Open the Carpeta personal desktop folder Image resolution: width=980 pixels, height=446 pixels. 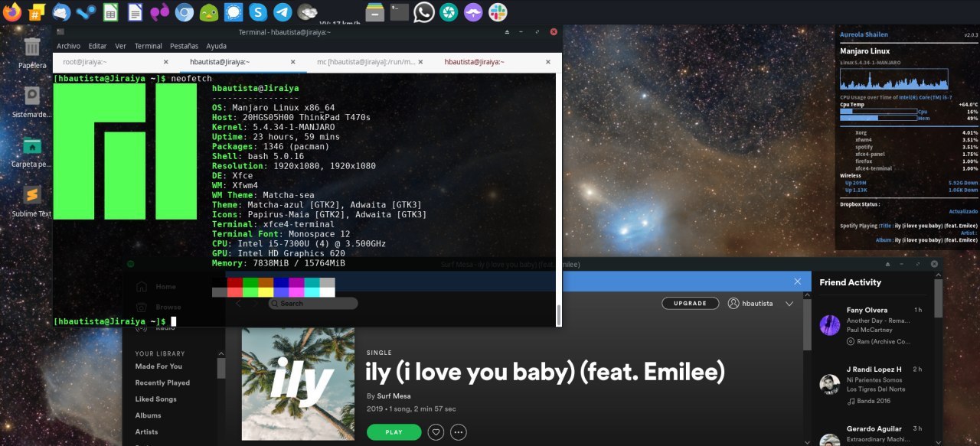32,151
